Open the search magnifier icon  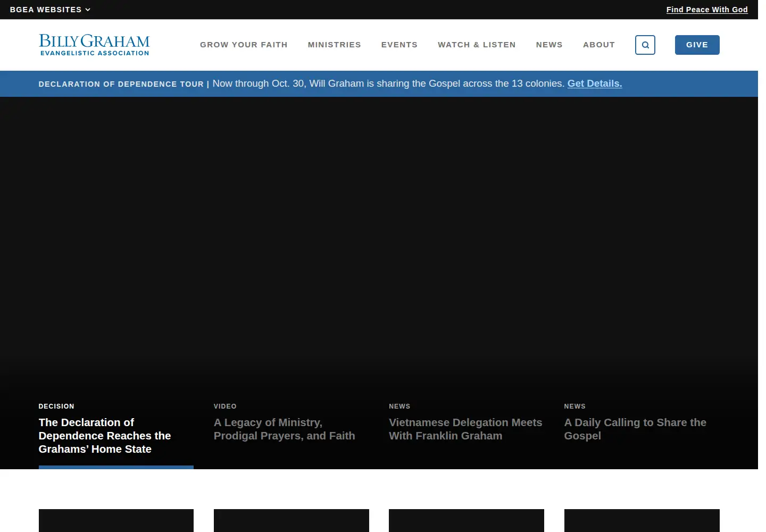pos(645,45)
